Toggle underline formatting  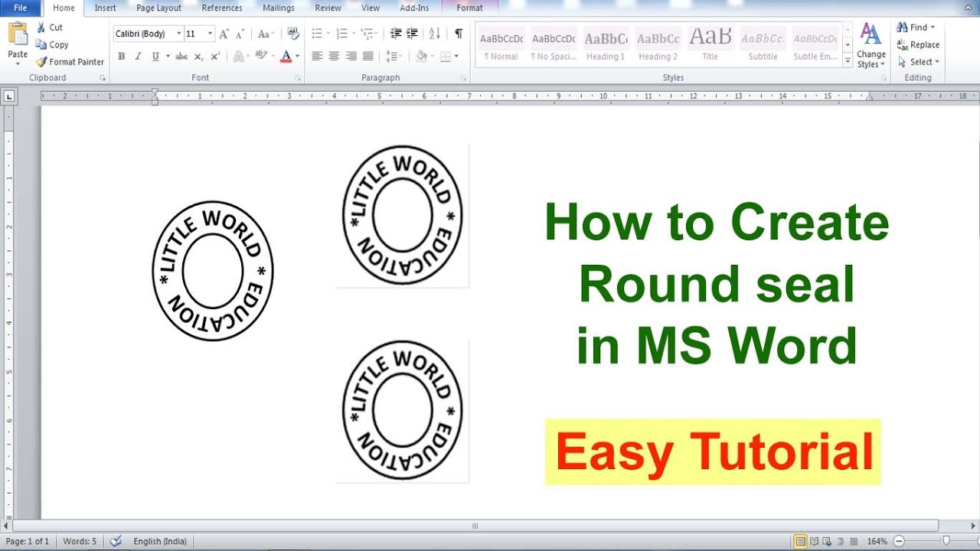point(155,56)
